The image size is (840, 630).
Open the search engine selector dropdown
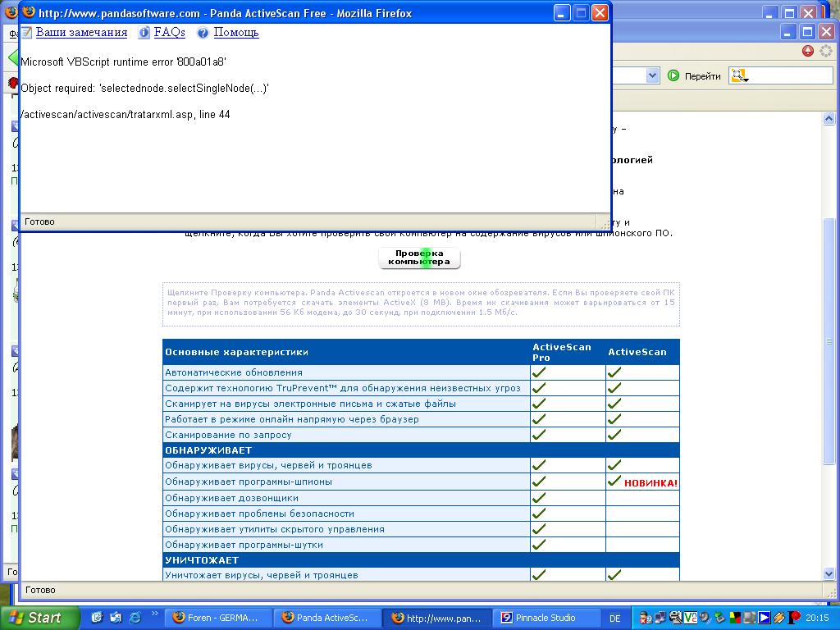click(740, 76)
